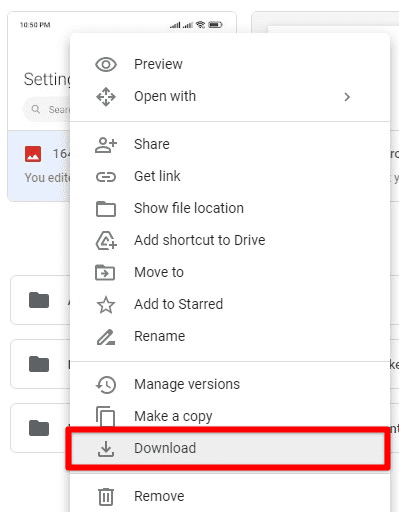The image size is (399, 512).
Task: Choose Preview from context menu
Action: pyautogui.click(x=230, y=64)
